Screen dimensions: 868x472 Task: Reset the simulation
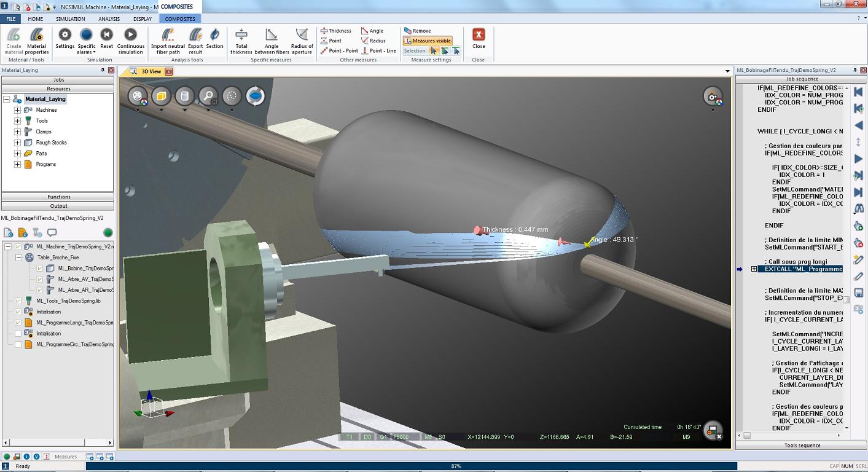tap(106, 41)
